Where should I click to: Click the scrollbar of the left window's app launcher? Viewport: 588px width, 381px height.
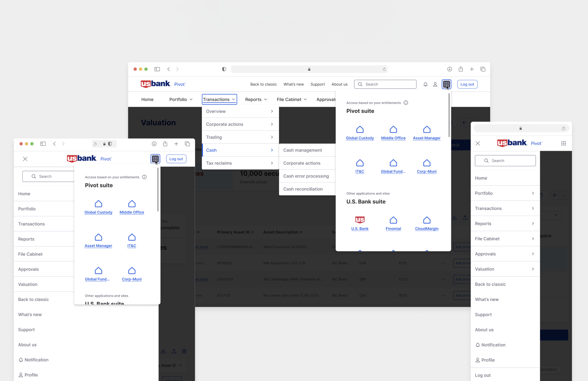[158, 190]
